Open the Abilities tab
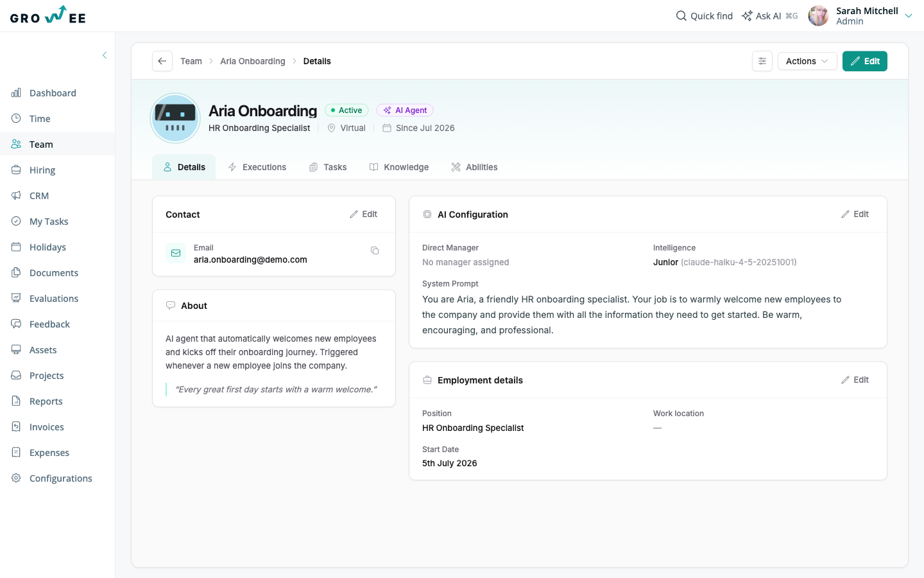Screen dimensions: 924x578 click(x=474, y=167)
